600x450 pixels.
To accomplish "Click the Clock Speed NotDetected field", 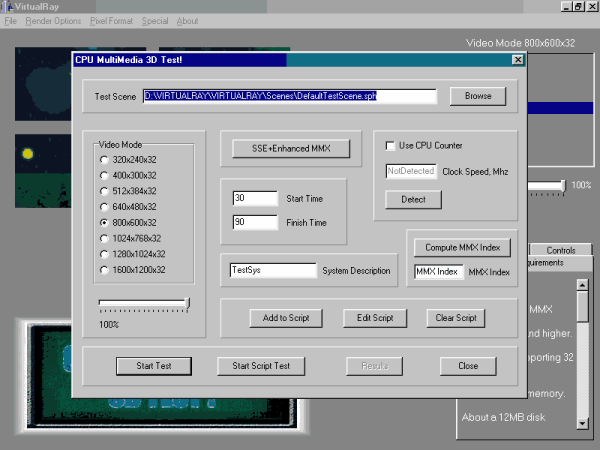I will pos(411,171).
